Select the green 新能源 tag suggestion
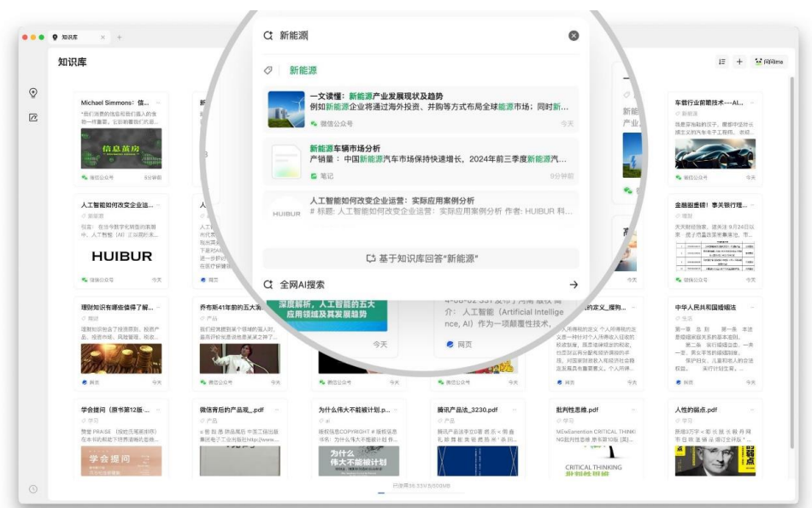This screenshot has width=812, height=508. 303,70
